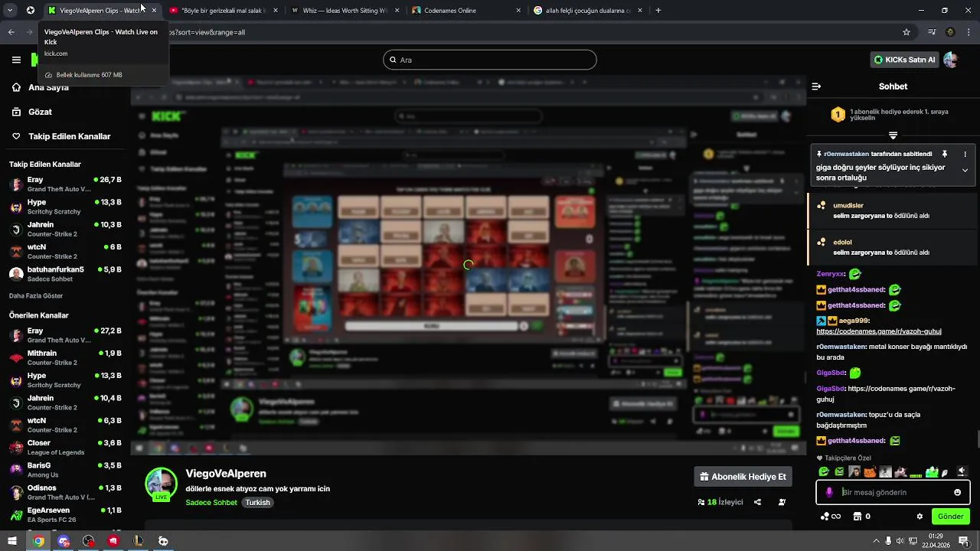Expand the gift leaderboard arrow
The width and height of the screenshot is (980, 551).
893,135
